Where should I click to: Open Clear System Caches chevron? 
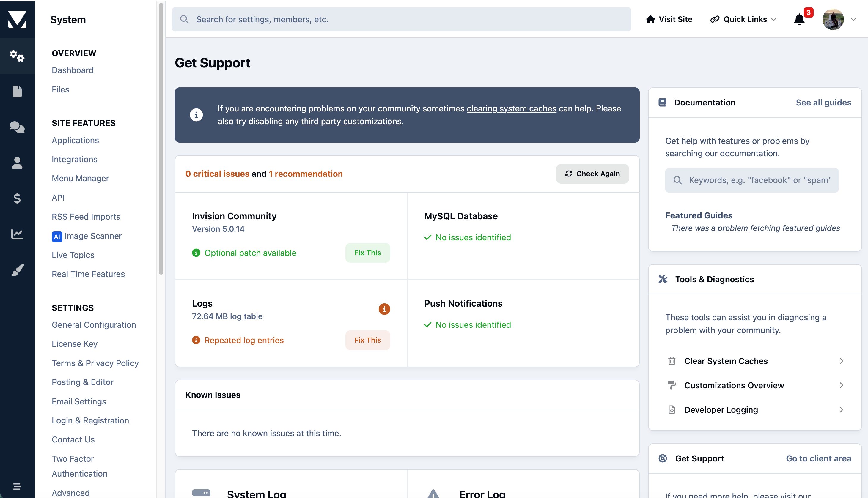point(841,361)
